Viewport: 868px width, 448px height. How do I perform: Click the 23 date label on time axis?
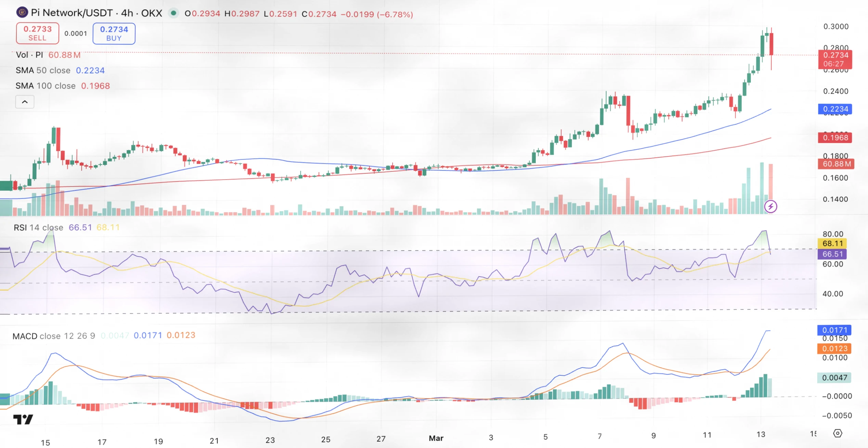pos(270,440)
